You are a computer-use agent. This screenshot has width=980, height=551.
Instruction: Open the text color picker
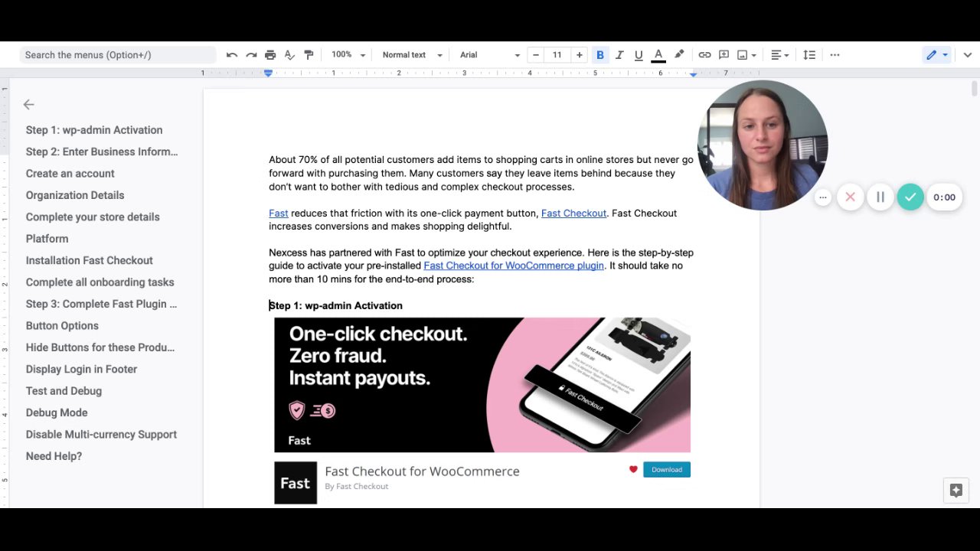(x=658, y=55)
